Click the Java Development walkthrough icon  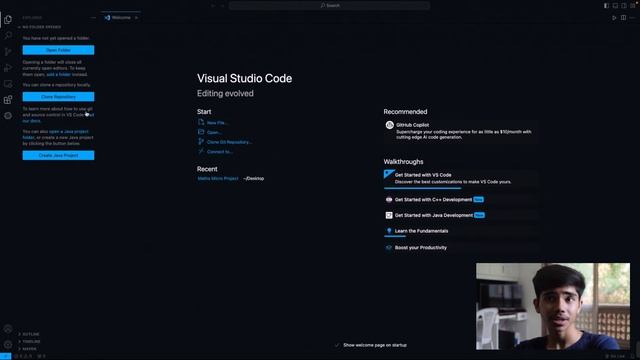[389, 215]
